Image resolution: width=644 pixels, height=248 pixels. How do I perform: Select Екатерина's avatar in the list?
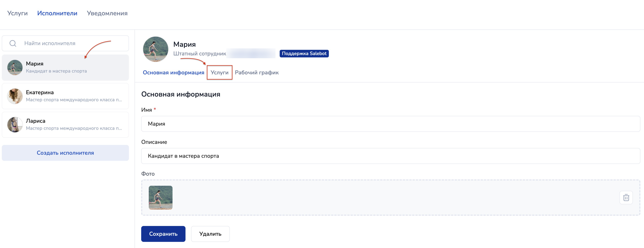[15, 96]
